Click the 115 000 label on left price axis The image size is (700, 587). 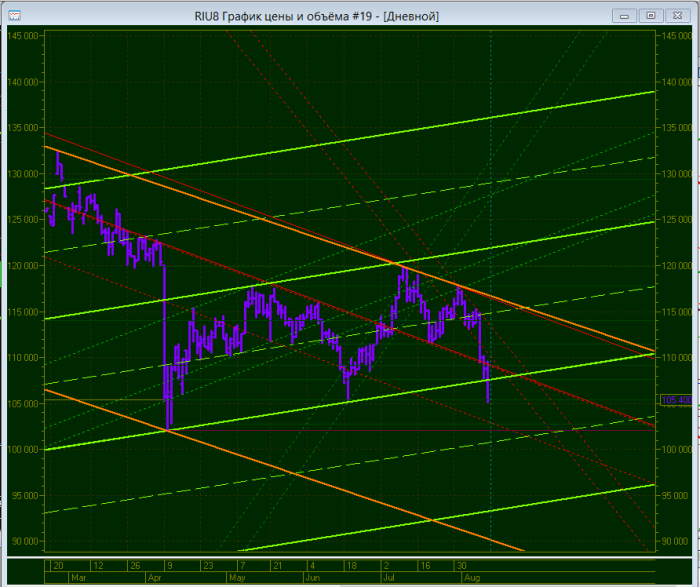point(23,312)
